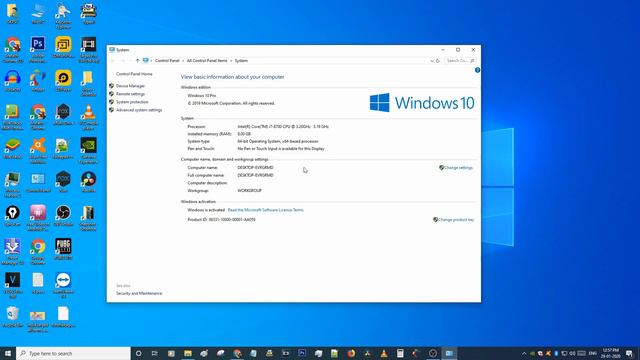Screen dimensions: 640x360
Task: Open Cortana circle on the taskbar
Action: [138, 353]
